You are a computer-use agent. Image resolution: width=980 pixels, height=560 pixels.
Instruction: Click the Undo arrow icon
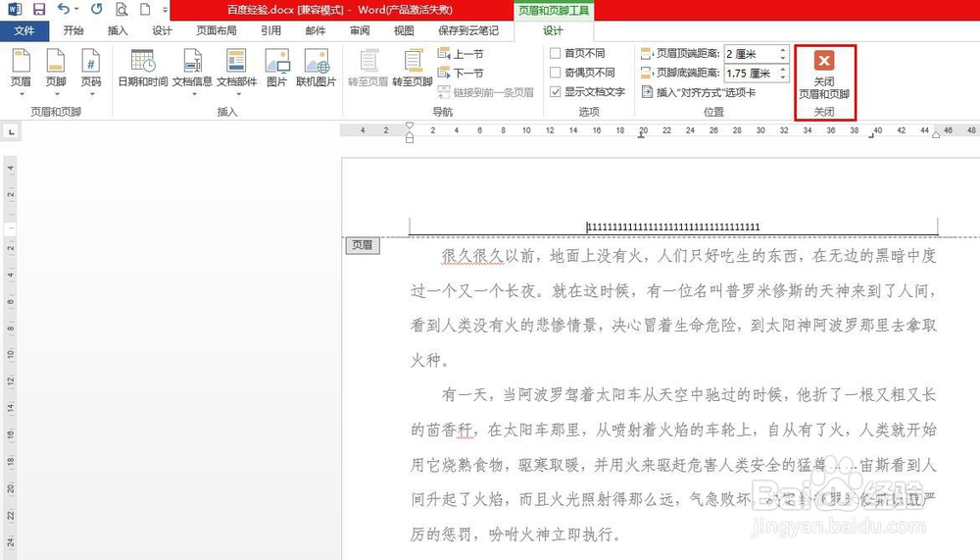pos(63,9)
